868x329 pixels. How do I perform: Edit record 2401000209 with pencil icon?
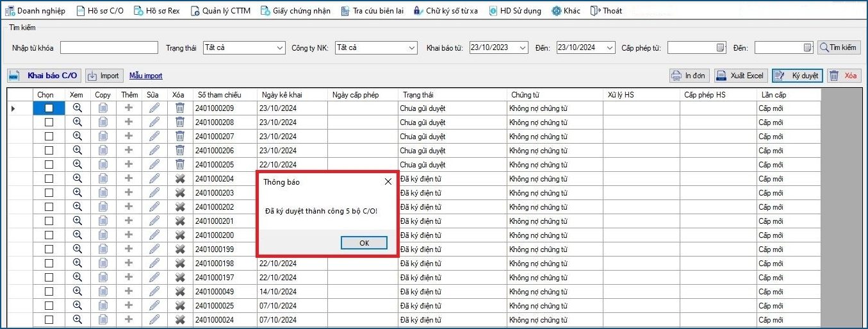[154, 108]
